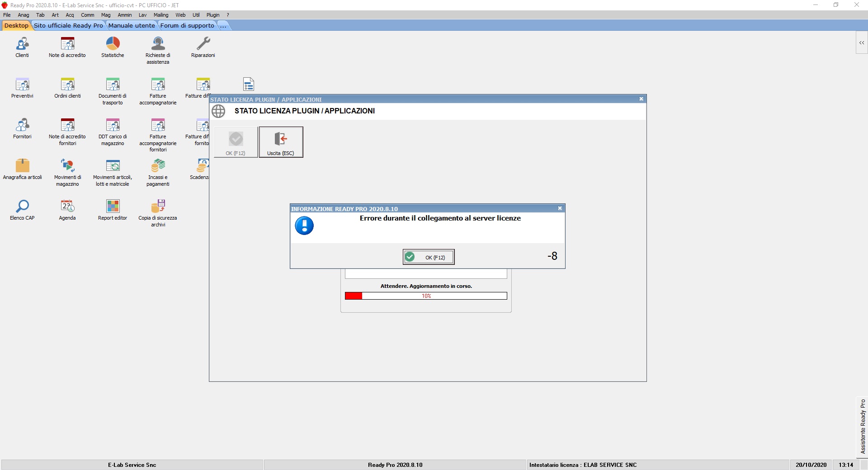868x470 pixels.
Task: Open Richieste di assistenza icon
Action: click(158, 50)
